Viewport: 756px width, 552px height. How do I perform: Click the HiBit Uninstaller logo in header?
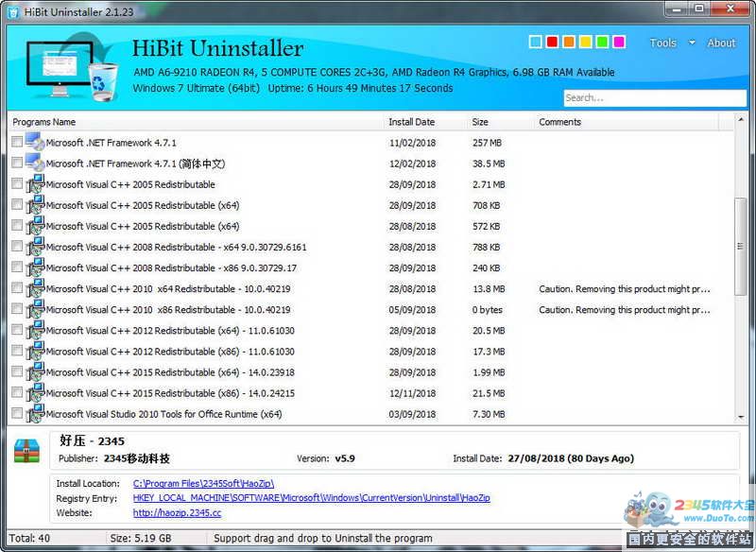tap(72, 67)
